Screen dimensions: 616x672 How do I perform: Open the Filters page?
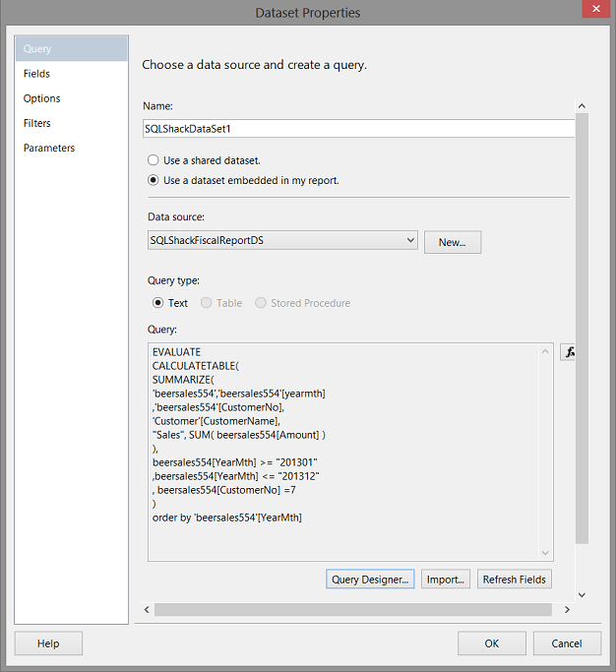pyautogui.click(x=37, y=123)
